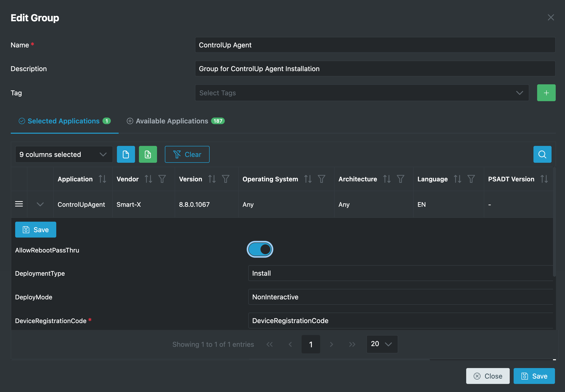The image size is (565, 392).
Task: Click the Close button at dialog bottom
Action: click(487, 376)
